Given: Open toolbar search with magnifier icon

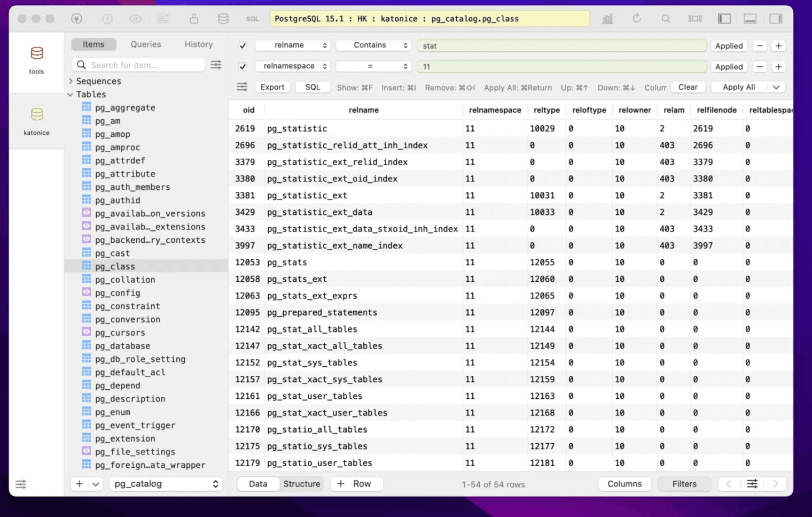Looking at the screenshot, I should click(x=666, y=18).
